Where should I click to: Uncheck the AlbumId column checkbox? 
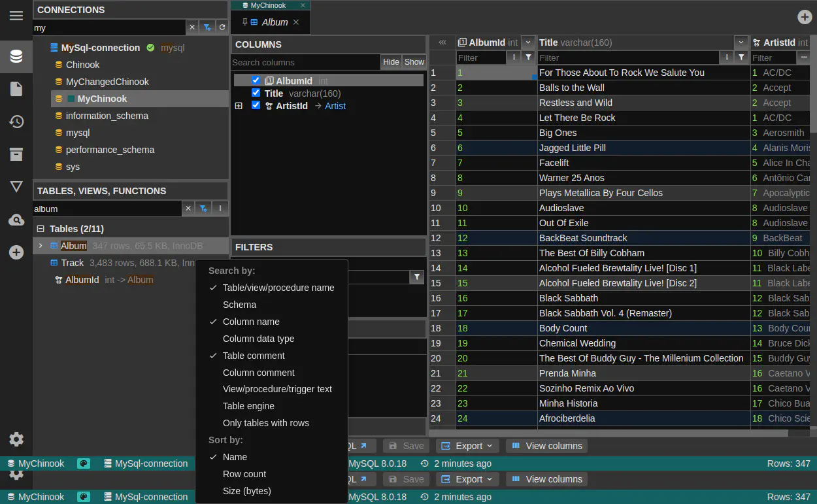(256, 80)
